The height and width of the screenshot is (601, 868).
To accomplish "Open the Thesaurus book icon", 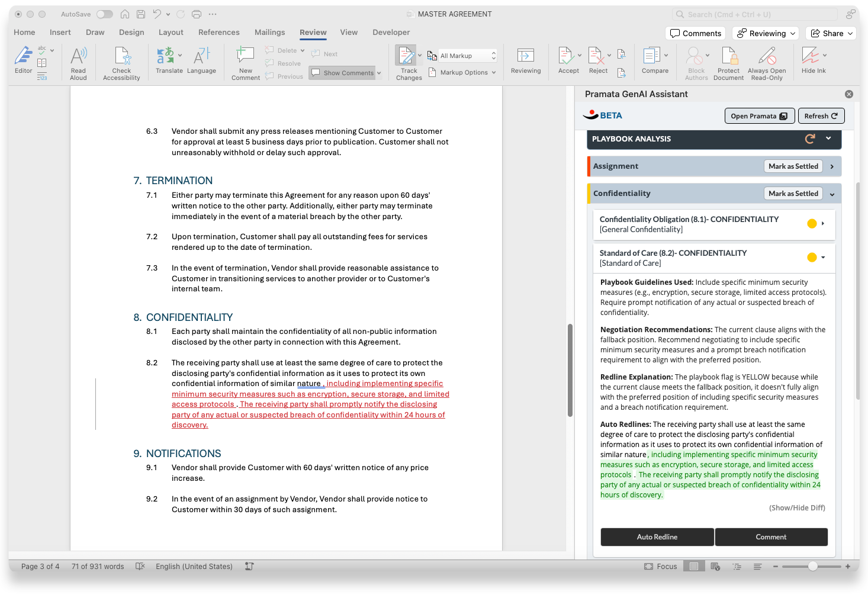I will pos(42,63).
